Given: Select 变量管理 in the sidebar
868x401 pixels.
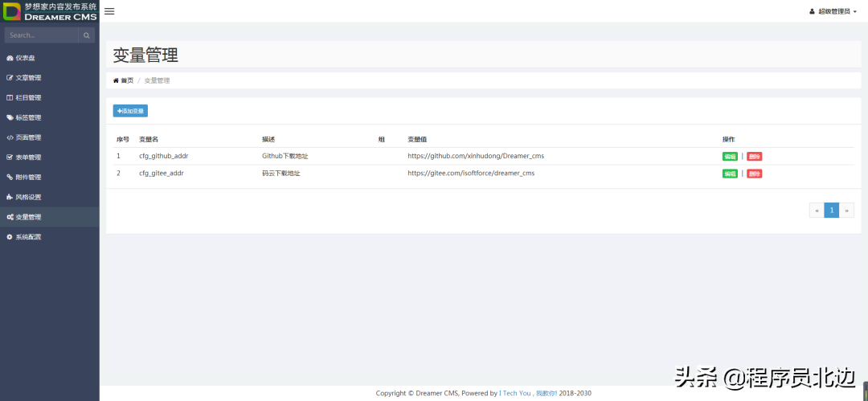Looking at the screenshot, I should (x=50, y=217).
